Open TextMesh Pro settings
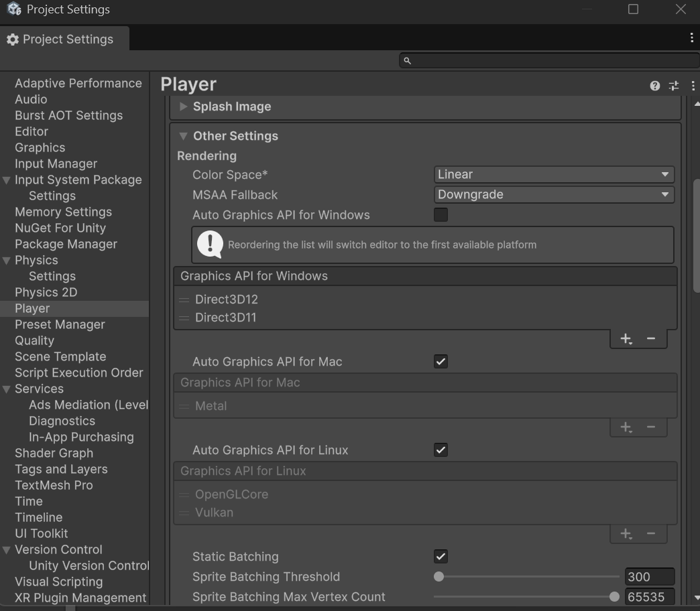 [x=54, y=485]
